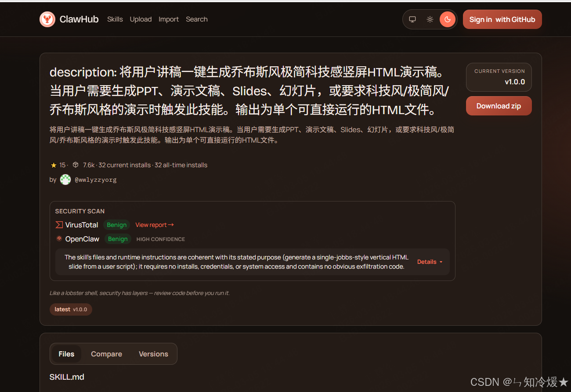Open the Versions tab
Image resolution: width=571 pixels, height=392 pixels.
(153, 354)
